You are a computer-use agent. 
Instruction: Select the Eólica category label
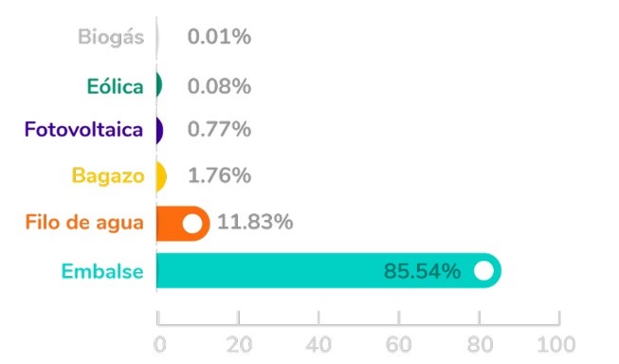[x=115, y=86]
